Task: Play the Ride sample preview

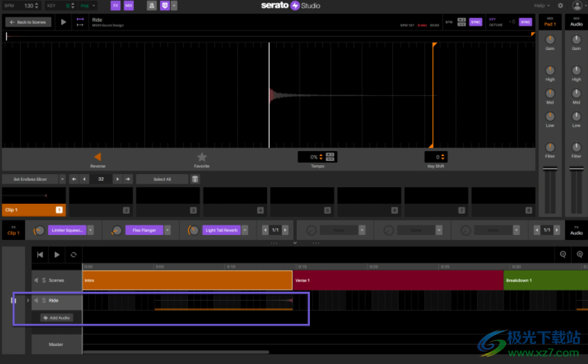Action: coord(63,22)
